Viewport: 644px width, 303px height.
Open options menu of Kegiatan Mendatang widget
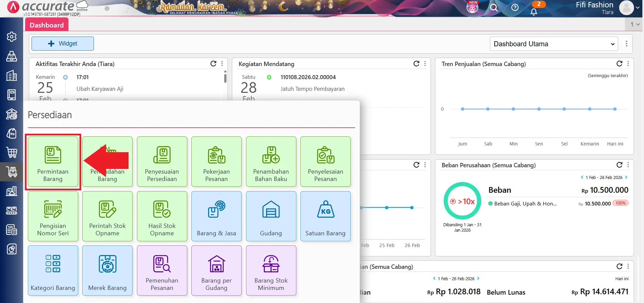[425, 64]
